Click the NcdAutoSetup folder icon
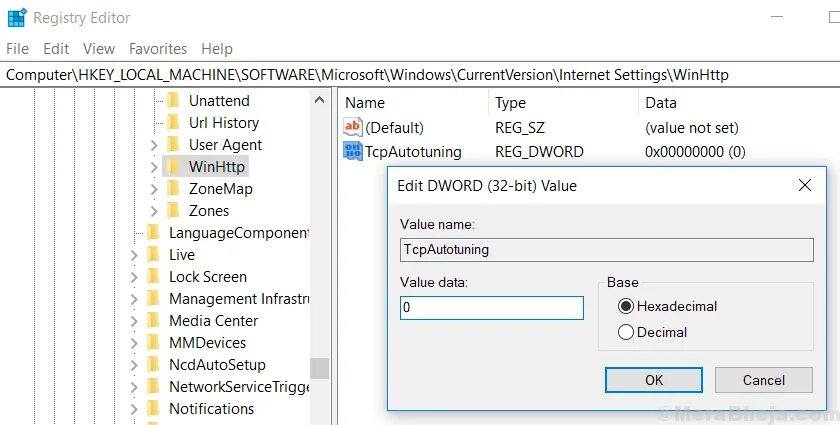The height and width of the screenshot is (425, 840). tap(153, 364)
